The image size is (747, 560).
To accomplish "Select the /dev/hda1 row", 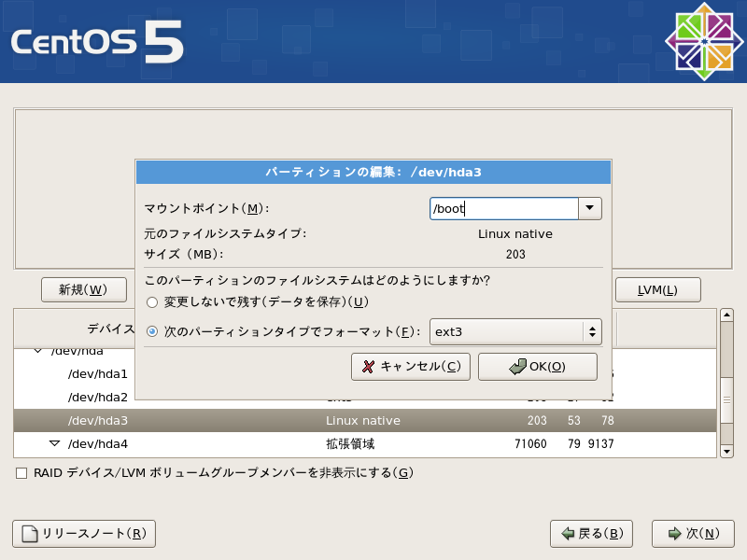I will [x=98, y=374].
